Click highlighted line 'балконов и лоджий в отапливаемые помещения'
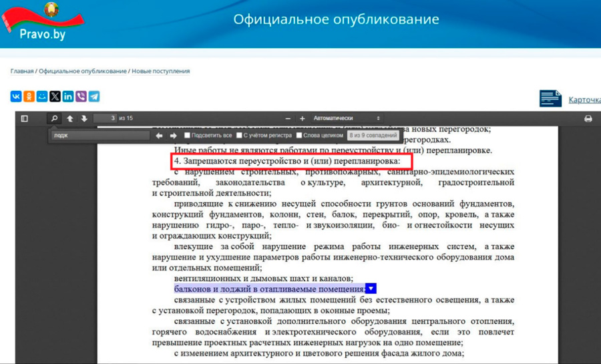Viewport: 601px width, 364px height. click(x=270, y=289)
